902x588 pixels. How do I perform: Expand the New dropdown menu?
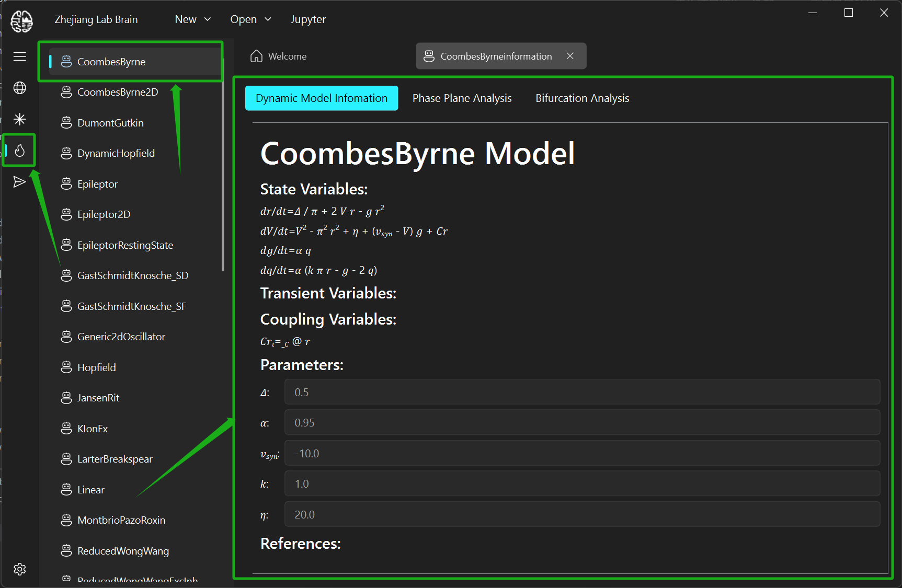[x=192, y=19]
